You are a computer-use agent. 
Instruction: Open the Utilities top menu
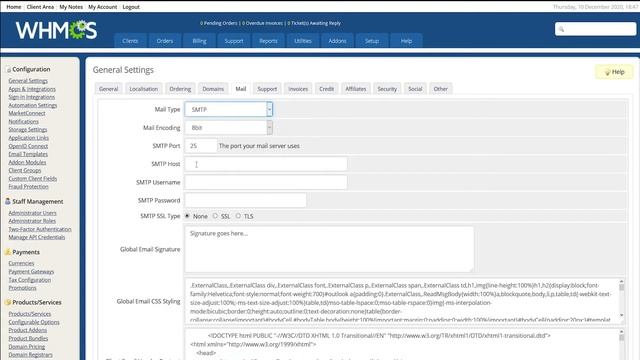point(303,41)
